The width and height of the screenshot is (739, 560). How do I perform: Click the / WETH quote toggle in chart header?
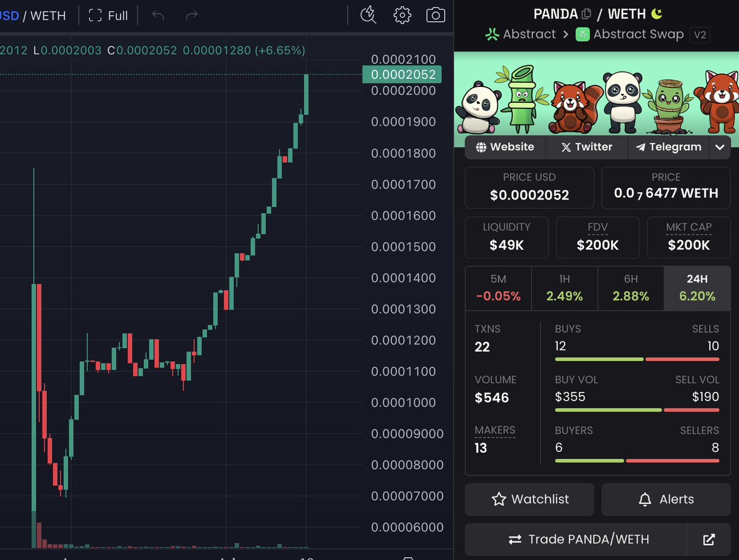[x=44, y=15]
